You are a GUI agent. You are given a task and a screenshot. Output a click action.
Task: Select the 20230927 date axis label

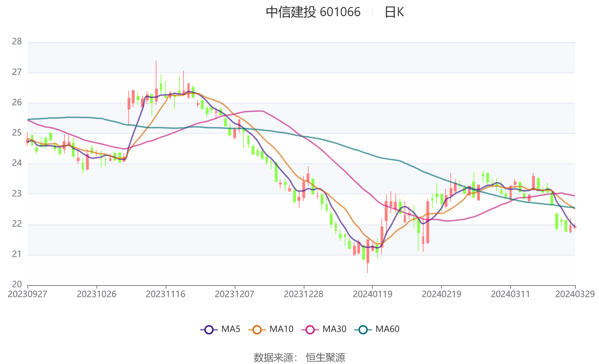point(27,294)
